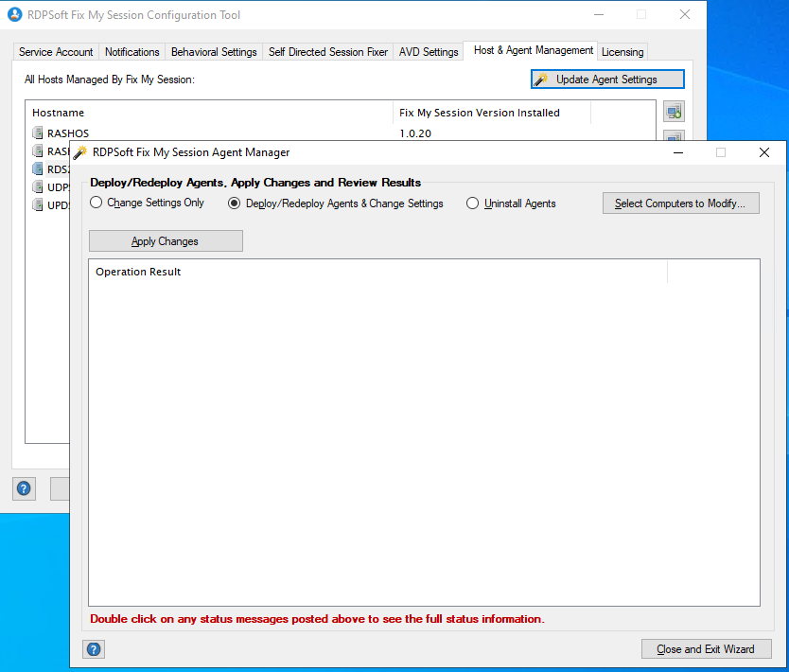Open the Self Directed Session Fixer tab
This screenshot has height=672, width=789.
coord(328,52)
